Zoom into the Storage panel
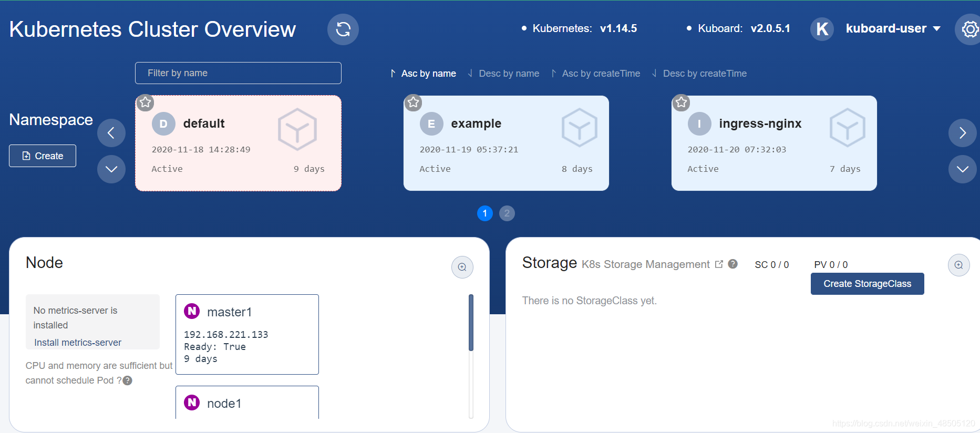Viewport: 980px width, 433px height. [959, 265]
